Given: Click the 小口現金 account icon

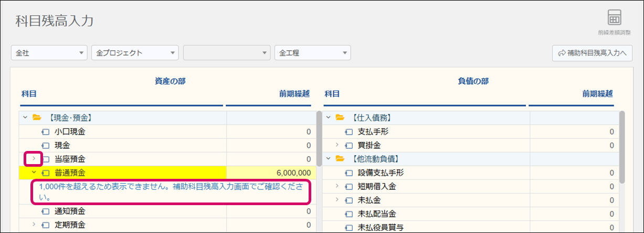Looking at the screenshot, I should [46, 131].
